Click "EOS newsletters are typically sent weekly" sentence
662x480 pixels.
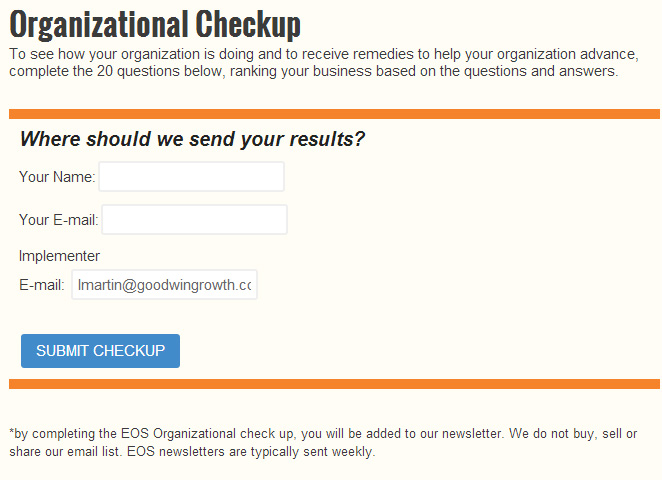(251, 452)
